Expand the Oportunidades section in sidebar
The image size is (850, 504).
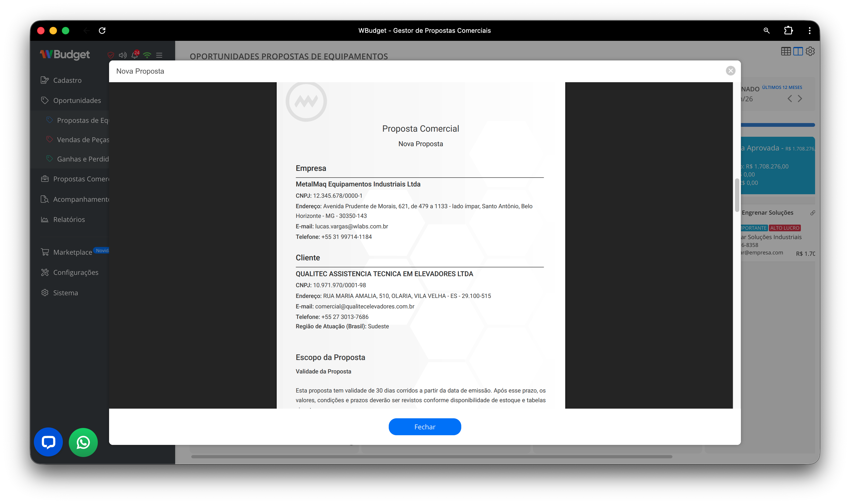[77, 100]
